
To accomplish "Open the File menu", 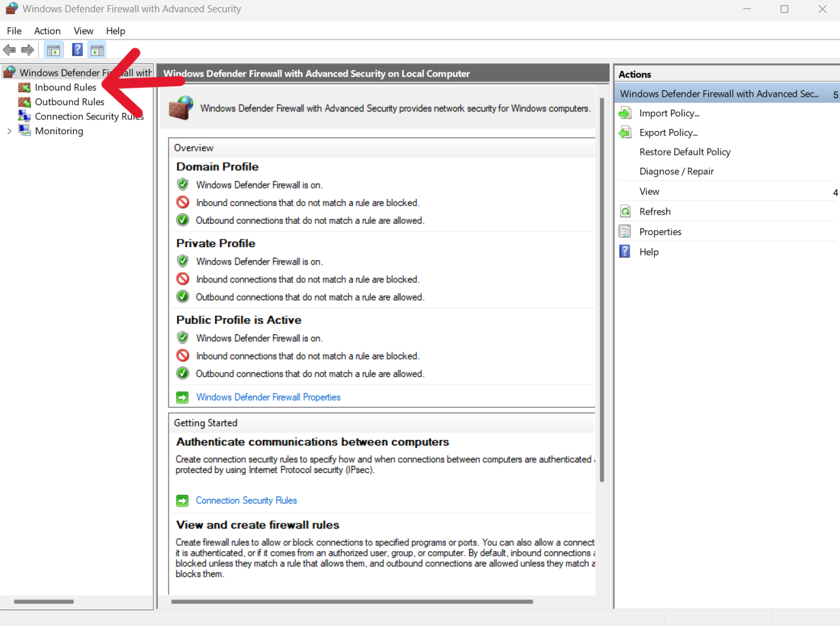I will [x=14, y=31].
